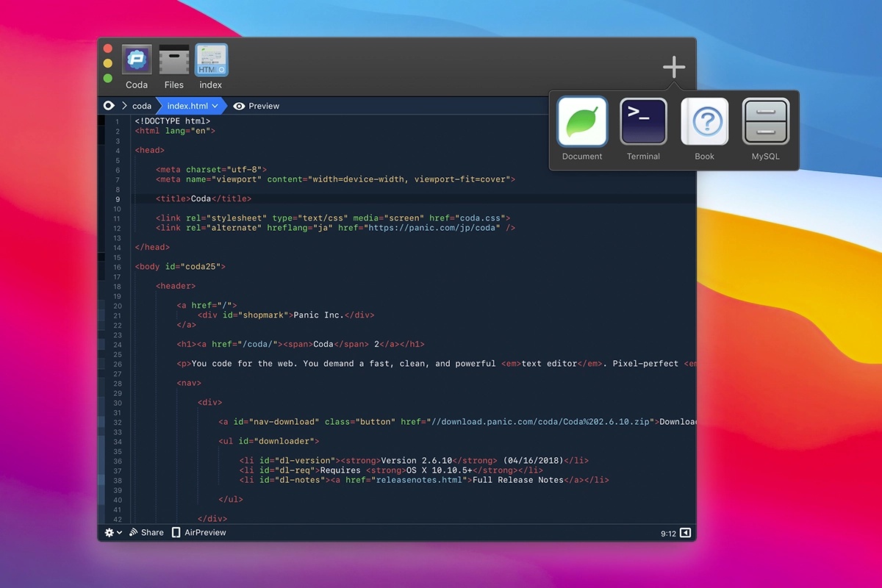Screen dimensions: 882x588
Task: Open the gear settings dropdown menu
Action: (113, 533)
